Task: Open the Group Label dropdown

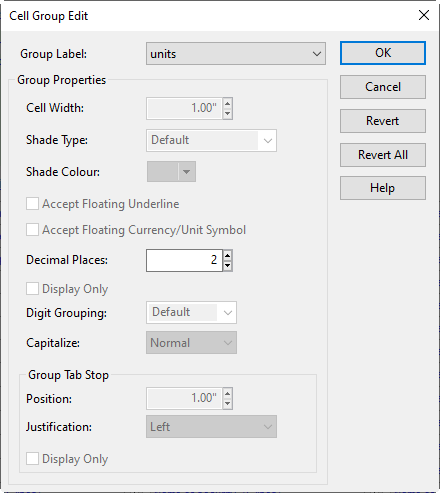Action: coord(236,54)
